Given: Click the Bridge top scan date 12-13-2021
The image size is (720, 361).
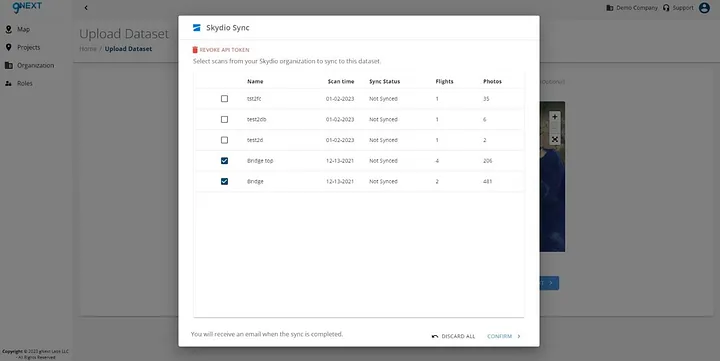Looking at the screenshot, I should coord(340,161).
